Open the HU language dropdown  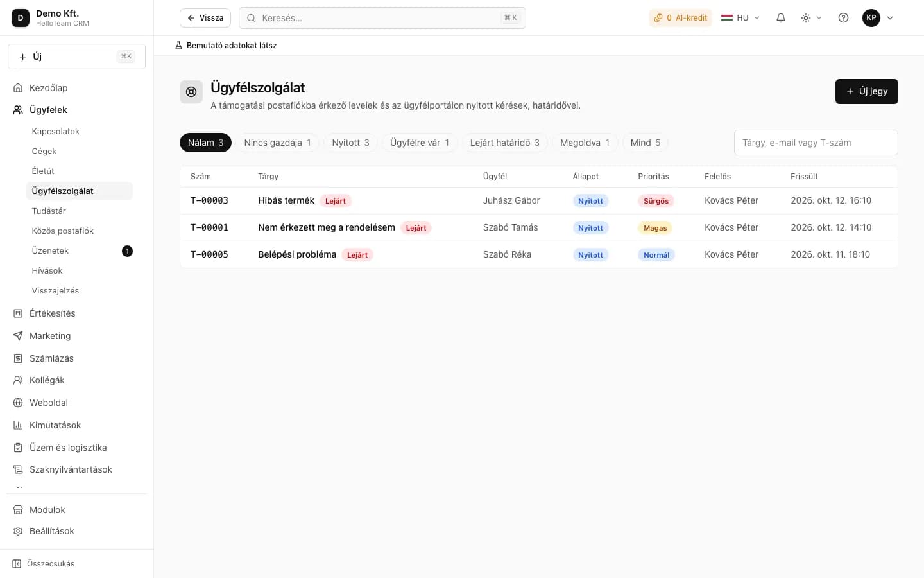(x=740, y=18)
